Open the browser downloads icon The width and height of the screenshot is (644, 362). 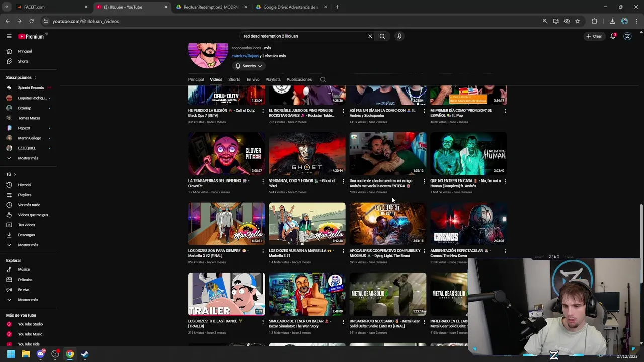[x=612, y=21]
